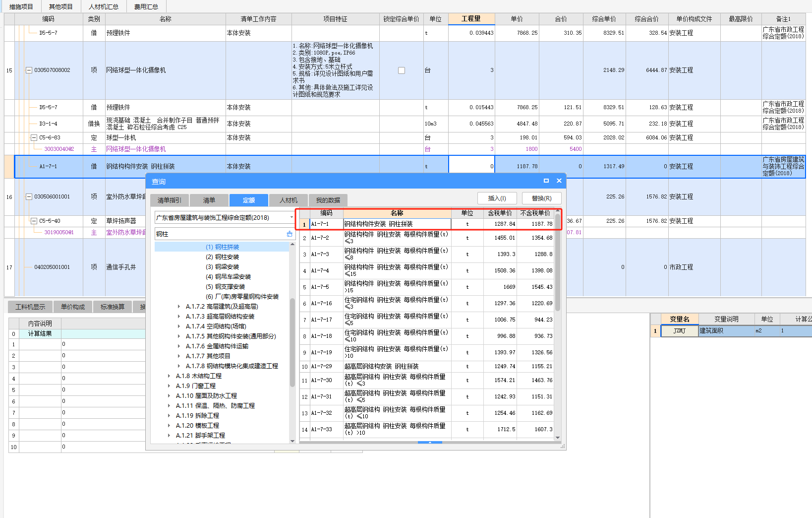Click the tree list scroll-up arrow in 查询 dialog
The image size is (812, 518).
(x=292, y=244)
